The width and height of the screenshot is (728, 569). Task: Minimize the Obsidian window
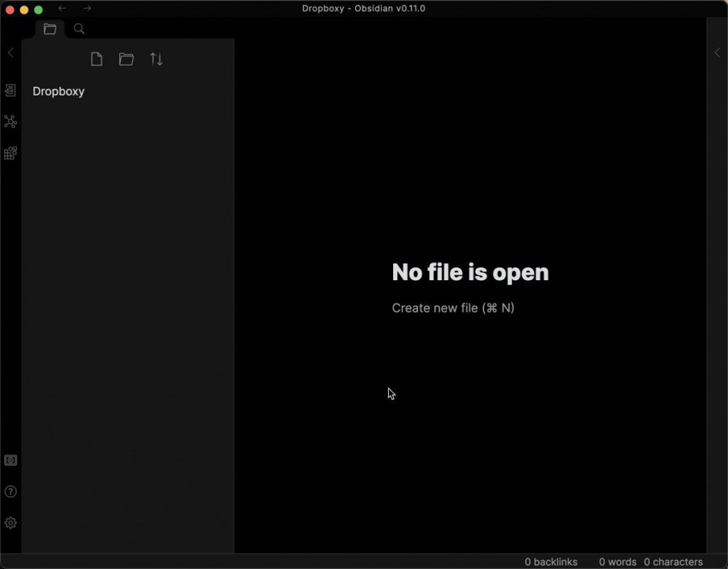(24, 10)
